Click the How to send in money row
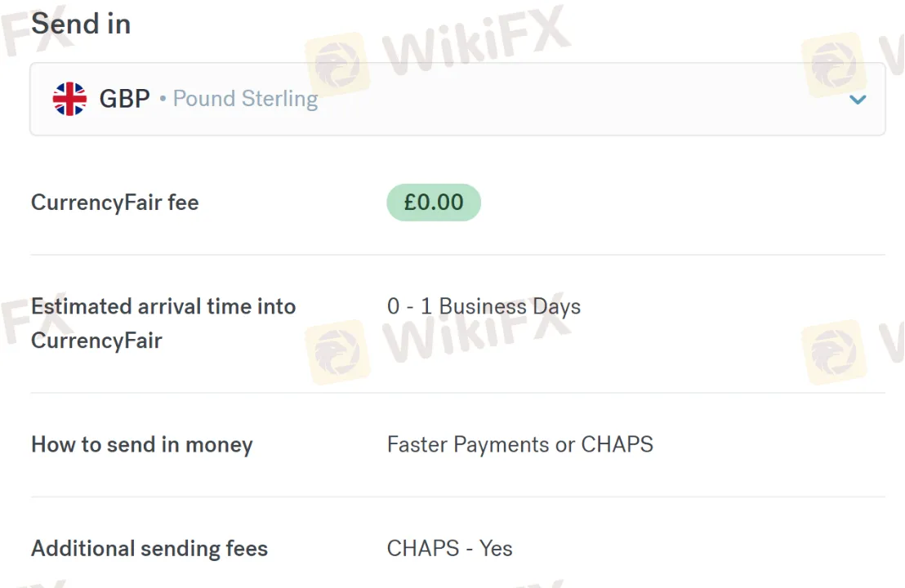Viewport: 905px width, 588px height. point(141,444)
